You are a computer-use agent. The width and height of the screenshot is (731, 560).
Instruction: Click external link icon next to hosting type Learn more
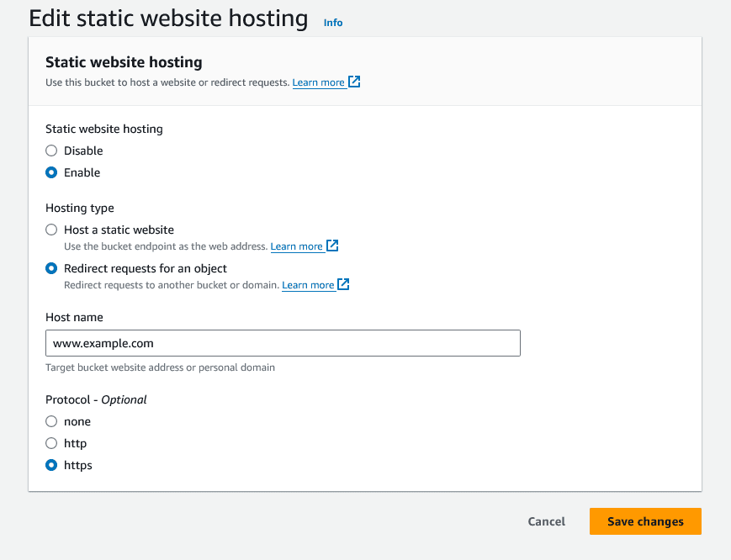[x=331, y=246]
